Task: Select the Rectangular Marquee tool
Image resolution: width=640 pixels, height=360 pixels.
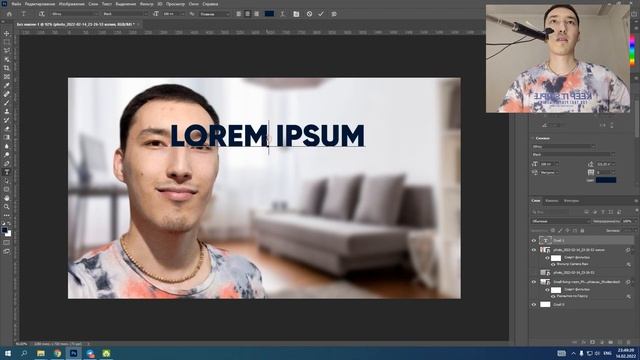Action: (x=7, y=42)
